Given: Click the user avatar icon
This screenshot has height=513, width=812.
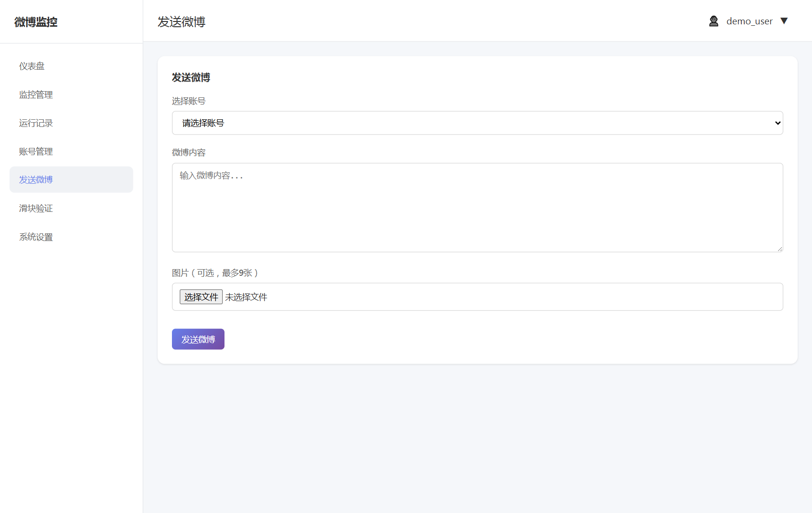Looking at the screenshot, I should pyautogui.click(x=714, y=21).
